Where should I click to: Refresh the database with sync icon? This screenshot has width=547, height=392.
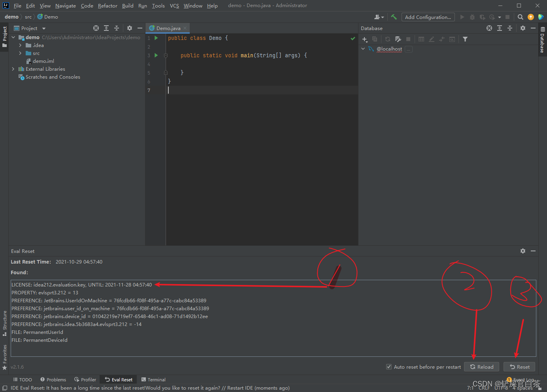coord(388,39)
